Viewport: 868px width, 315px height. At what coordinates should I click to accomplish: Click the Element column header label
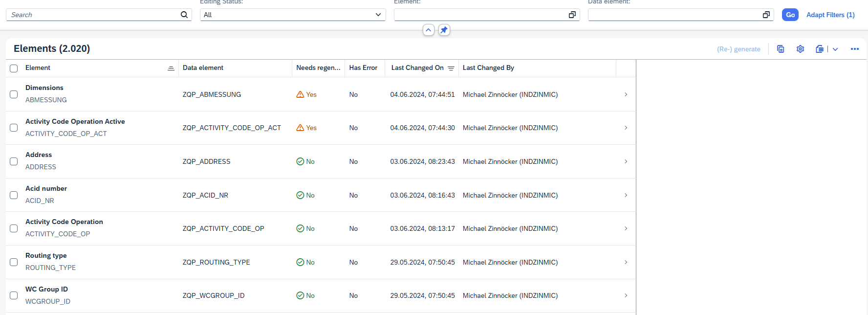click(38, 68)
